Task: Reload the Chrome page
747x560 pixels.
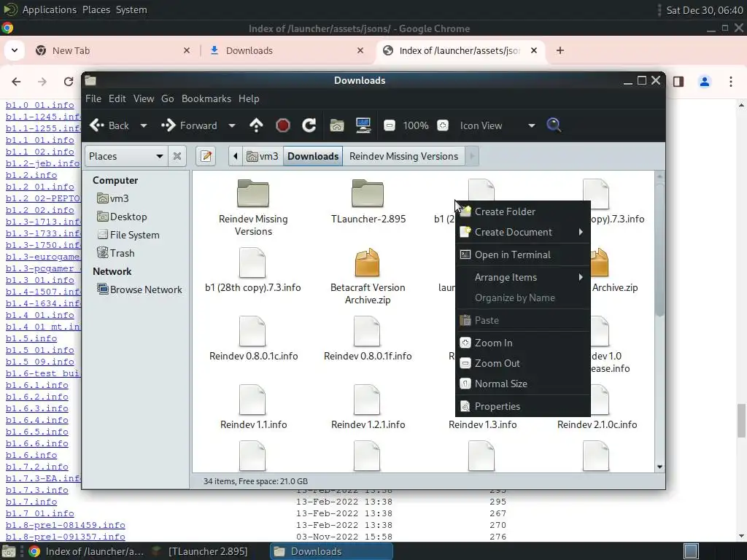Action: click(x=69, y=82)
